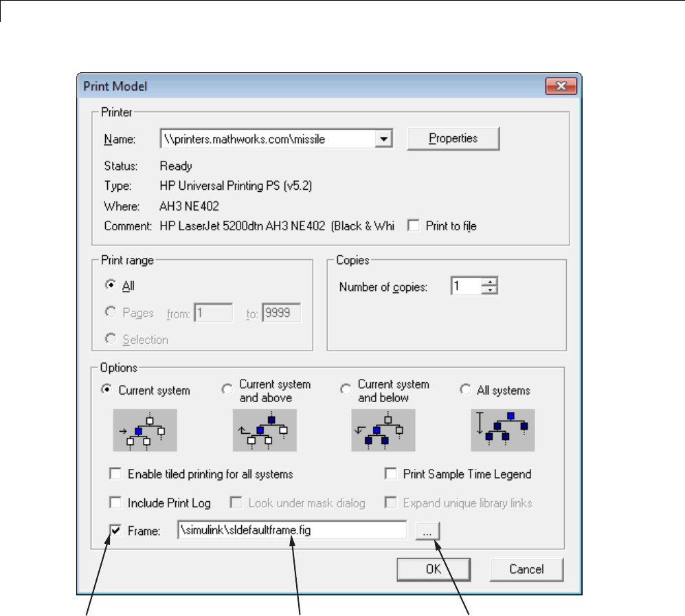Select the Current system radio button
Image resolution: width=685 pixels, height=616 pixels.
[106, 390]
